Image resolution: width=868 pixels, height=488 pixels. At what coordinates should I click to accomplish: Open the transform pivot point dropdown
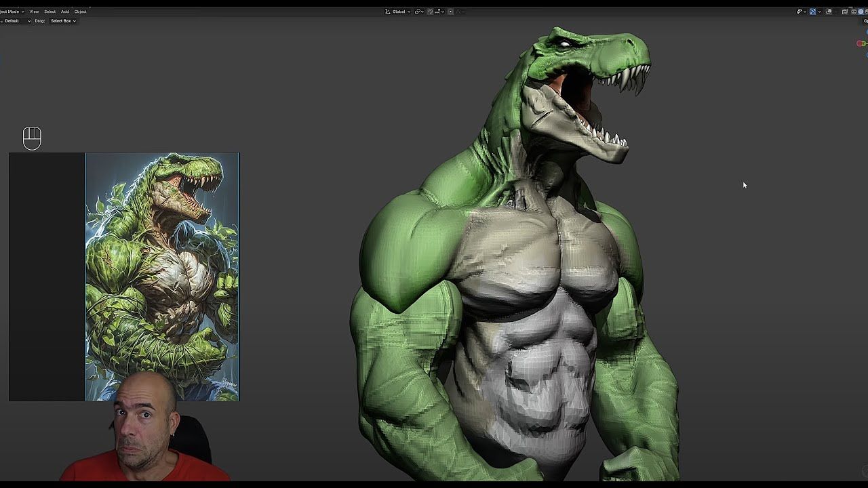(x=419, y=12)
